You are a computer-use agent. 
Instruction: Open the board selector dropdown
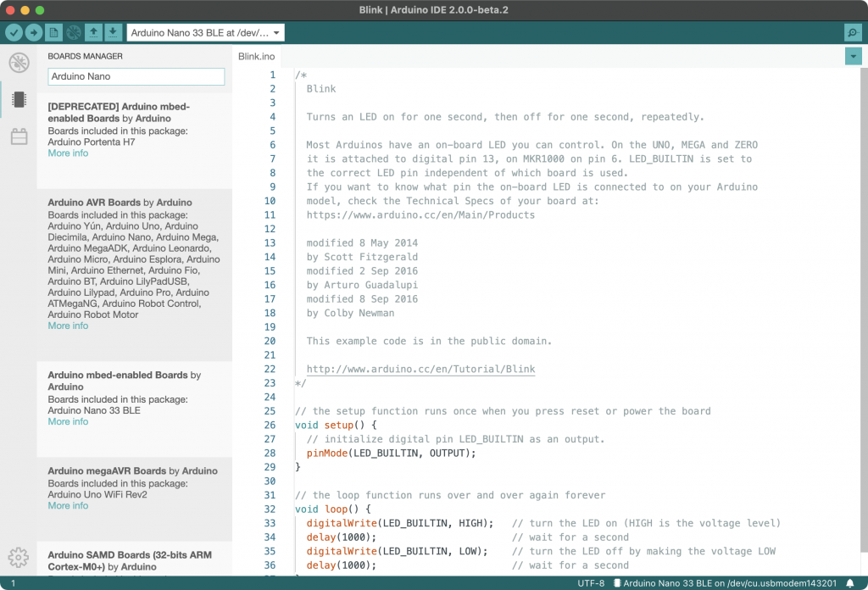pos(203,33)
